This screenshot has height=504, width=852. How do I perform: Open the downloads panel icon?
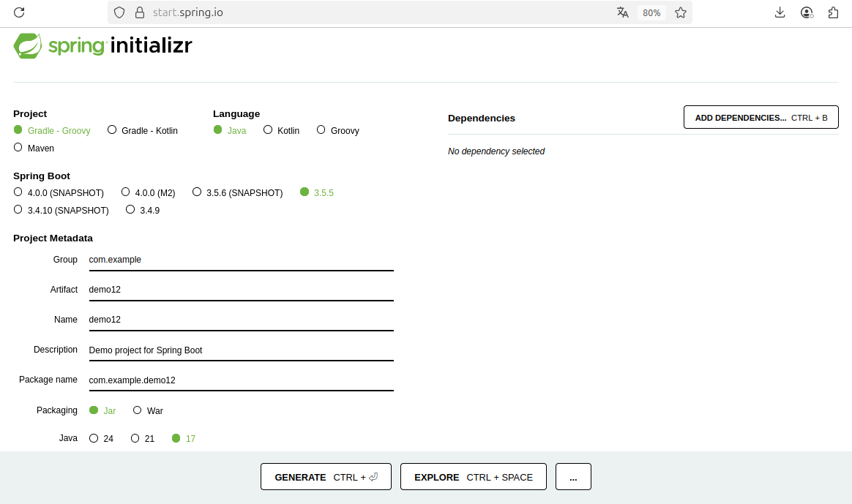(780, 12)
